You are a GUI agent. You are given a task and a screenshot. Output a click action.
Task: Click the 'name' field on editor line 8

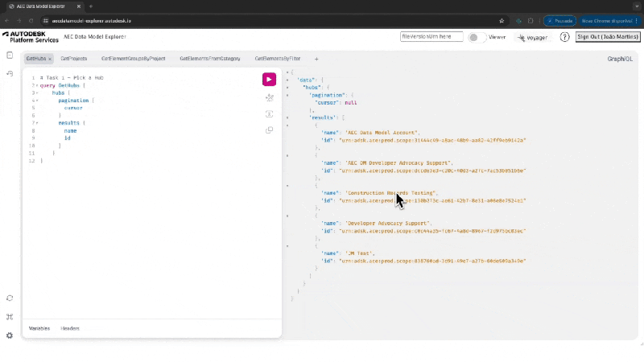(70, 131)
